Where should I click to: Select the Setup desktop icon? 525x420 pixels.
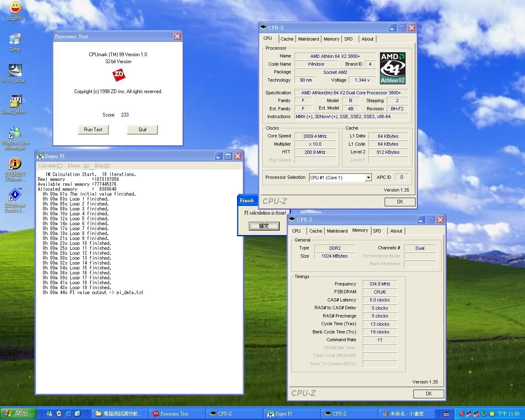point(15,42)
